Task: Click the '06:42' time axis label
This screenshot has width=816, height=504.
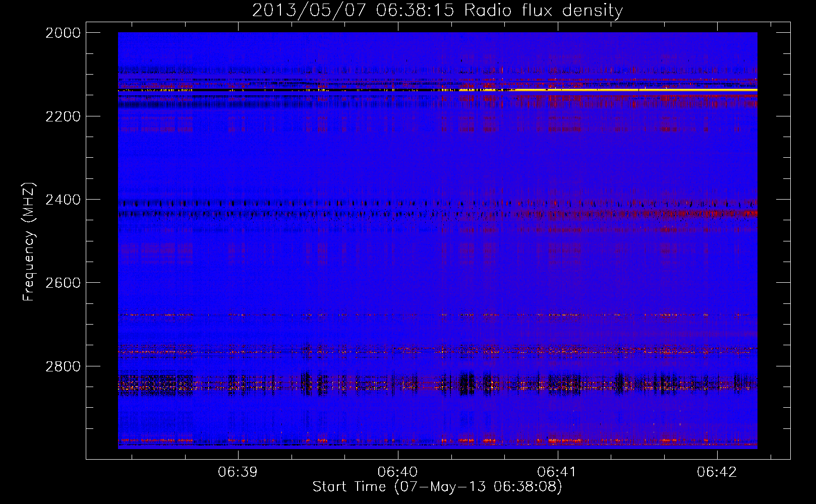Action: 717,472
